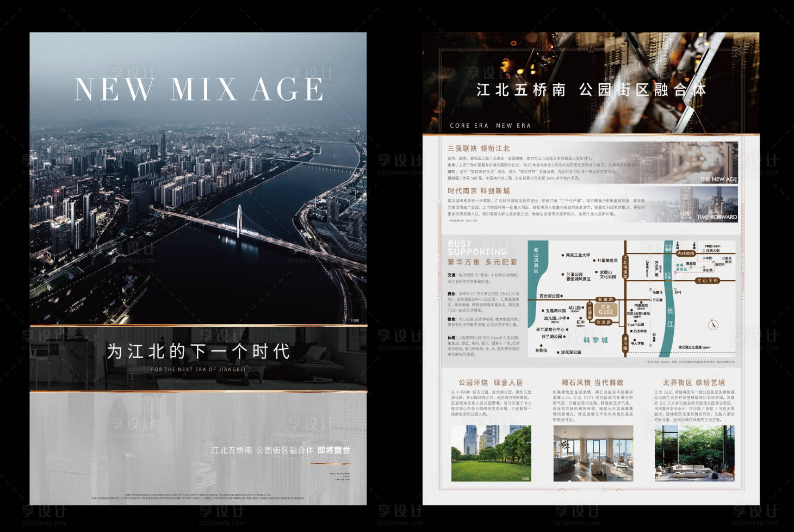Click the 公园环绕 绿意人居 heading
Image resolution: width=794 pixels, height=532 pixels.
pos(491,382)
